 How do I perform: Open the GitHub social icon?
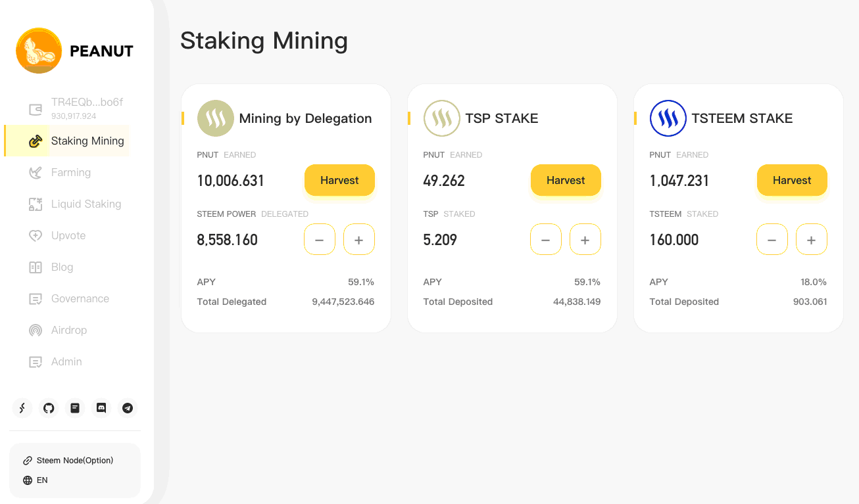(49, 408)
